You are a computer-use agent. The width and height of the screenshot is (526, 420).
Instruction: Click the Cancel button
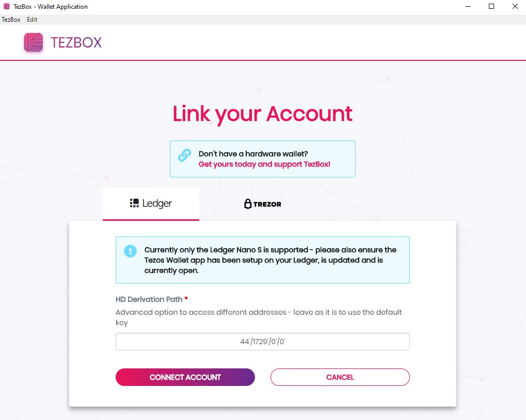pos(340,377)
